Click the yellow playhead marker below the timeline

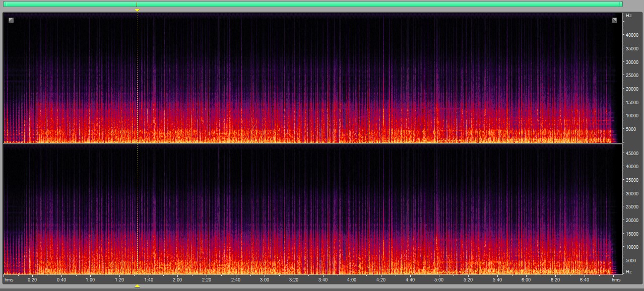click(137, 286)
